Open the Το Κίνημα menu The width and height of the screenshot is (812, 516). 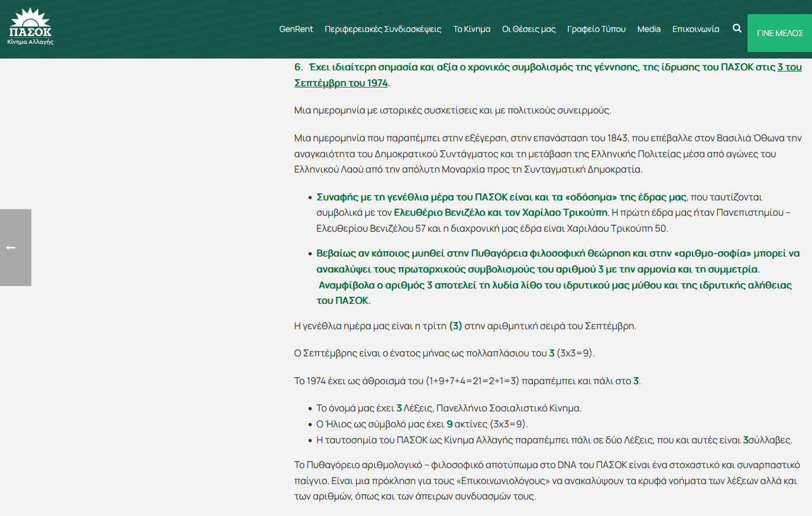(471, 29)
